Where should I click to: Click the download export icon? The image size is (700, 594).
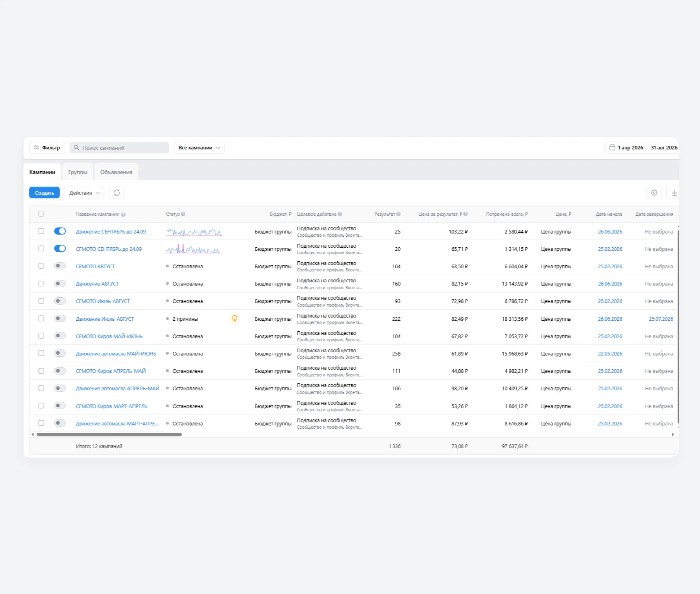click(674, 193)
